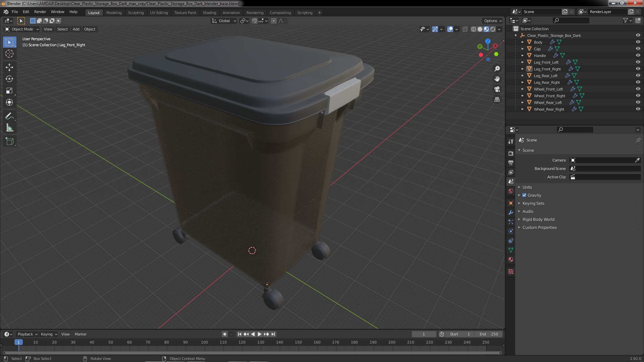Image resolution: width=644 pixels, height=362 pixels.
Task: Select the Rotate tool
Action: [x=9, y=79]
